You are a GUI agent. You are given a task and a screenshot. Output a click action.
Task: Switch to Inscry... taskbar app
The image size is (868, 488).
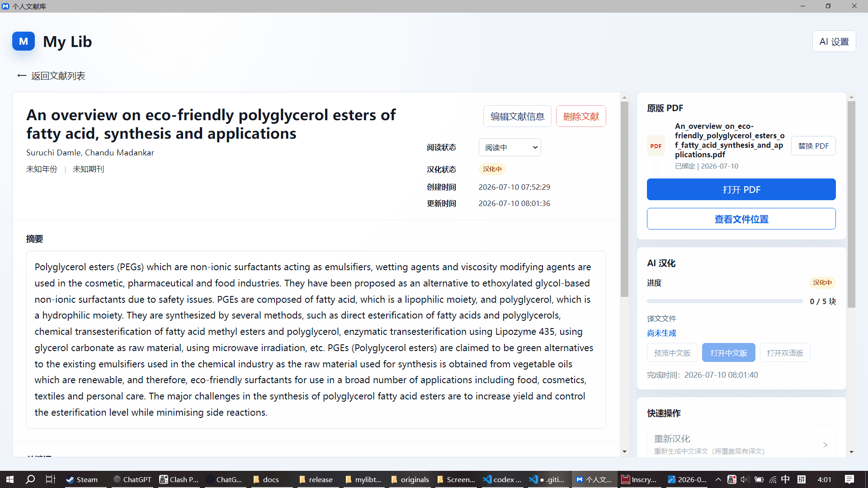[640, 479]
